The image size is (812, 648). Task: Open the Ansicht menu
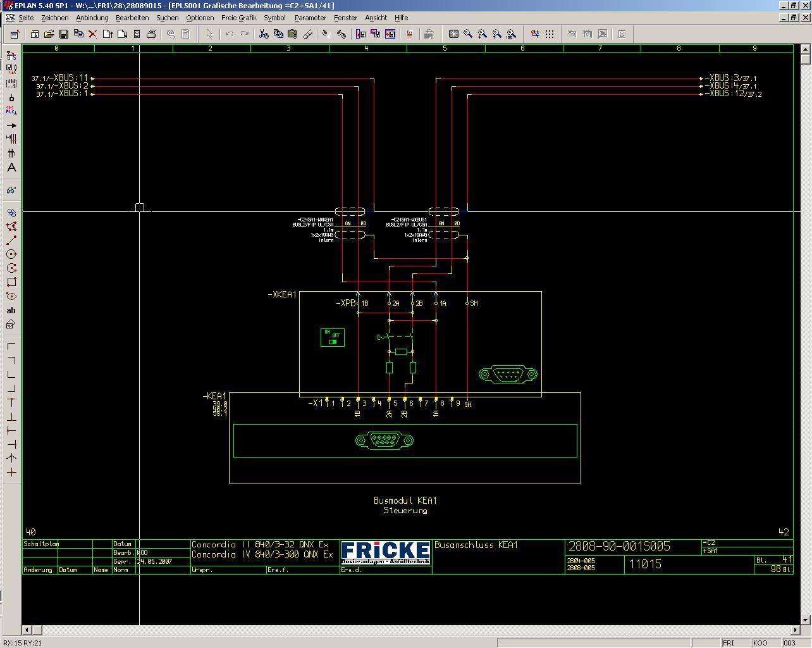(x=376, y=18)
